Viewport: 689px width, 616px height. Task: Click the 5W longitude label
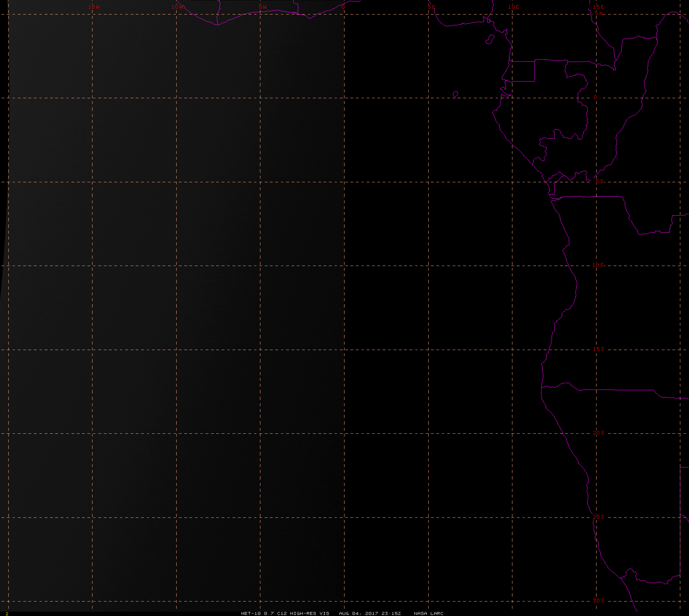coord(263,7)
